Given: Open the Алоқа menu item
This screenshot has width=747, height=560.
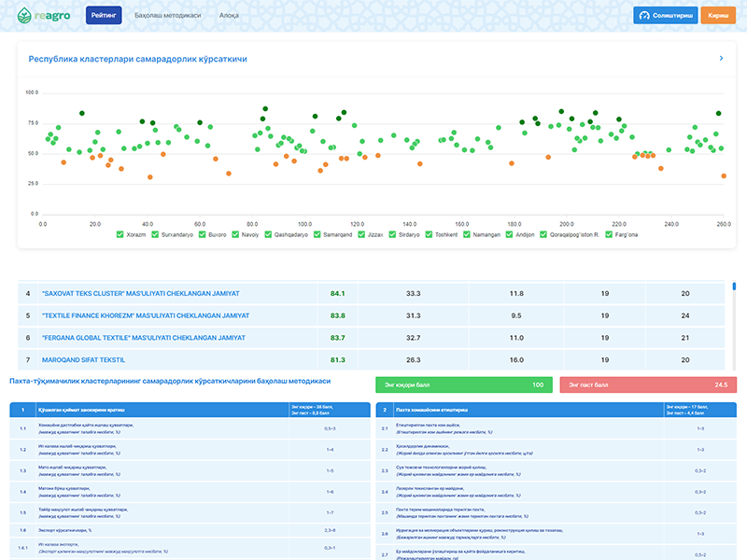Looking at the screenshot, I should click(x=229, y=16).
